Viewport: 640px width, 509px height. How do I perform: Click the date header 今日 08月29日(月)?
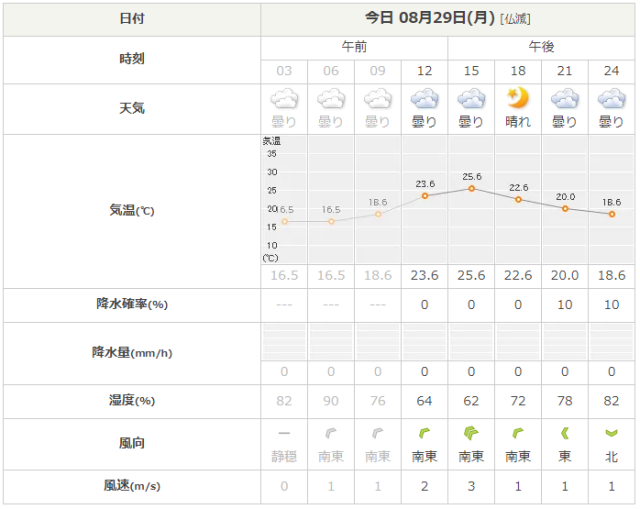(429, 18)
